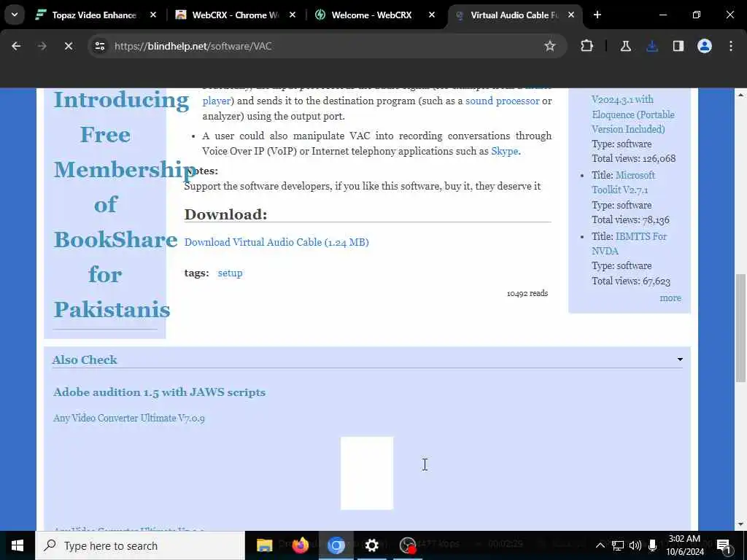Screen dimensions: 747x560
Task: Open Chrome three-dot menu
Action: pyautogui.click(x=731, y=46)
